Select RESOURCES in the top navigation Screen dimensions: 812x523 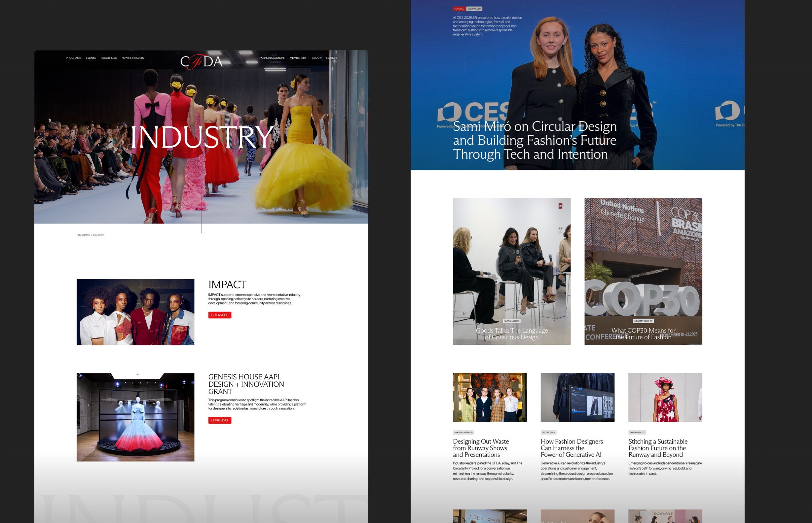(109, 58)
